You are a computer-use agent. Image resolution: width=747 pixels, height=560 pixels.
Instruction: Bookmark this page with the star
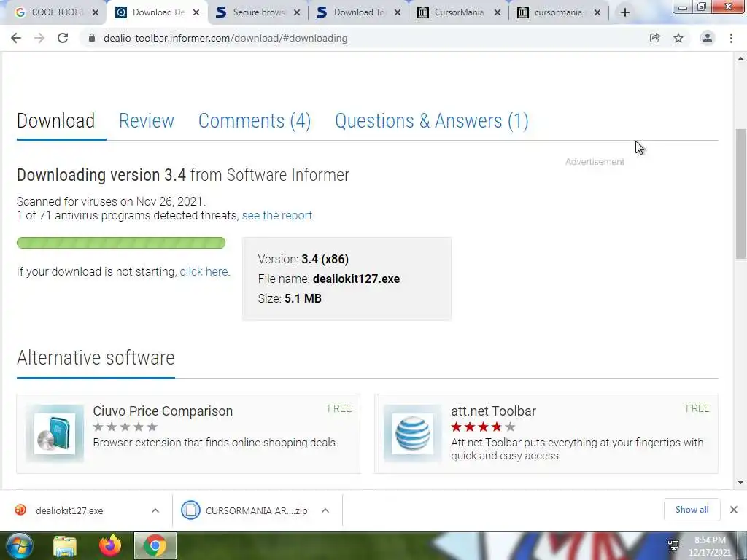click(x=678, y=38)
